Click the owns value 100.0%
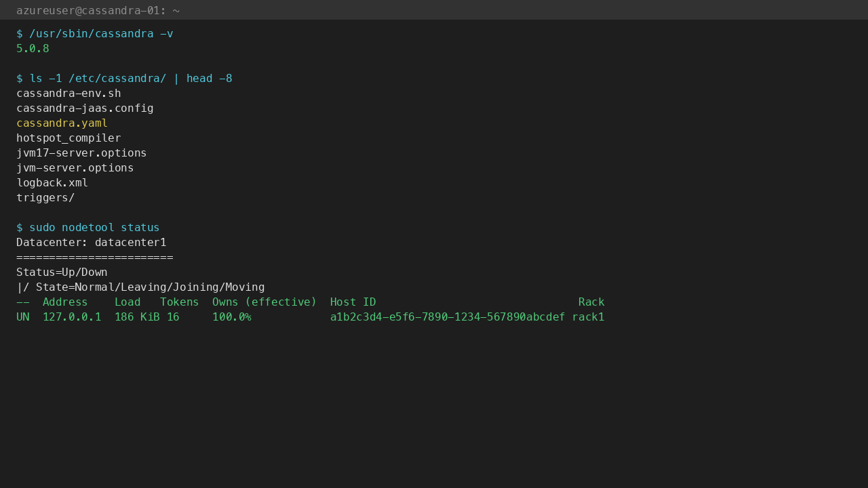 pyautogui.click(x=232, y=317)
